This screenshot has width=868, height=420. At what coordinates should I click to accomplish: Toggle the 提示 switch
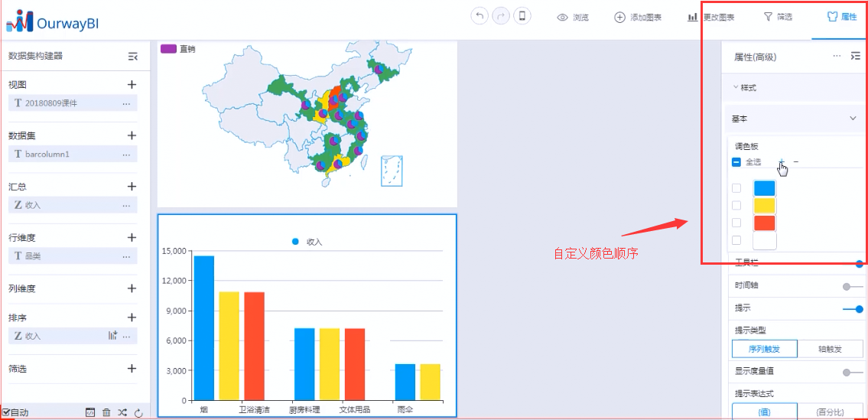[853, 309]
